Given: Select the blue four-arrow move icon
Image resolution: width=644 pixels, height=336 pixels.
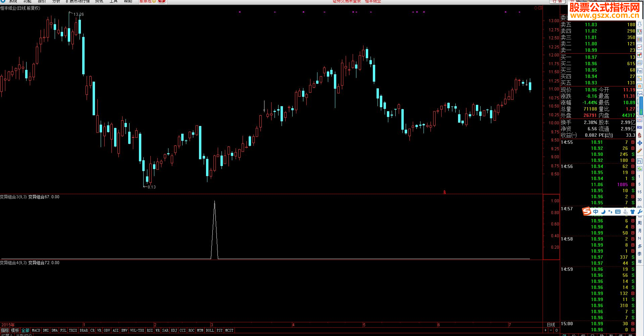Looking at the screenshot, I should point(640,143).
